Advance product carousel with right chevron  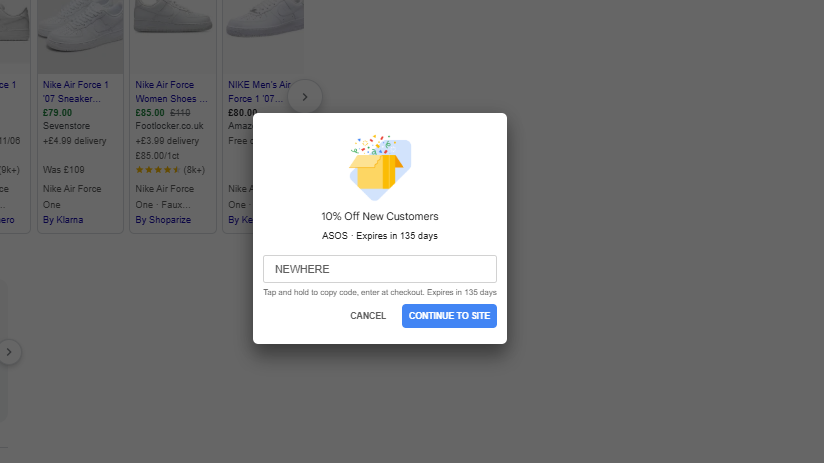coord(305,97)
